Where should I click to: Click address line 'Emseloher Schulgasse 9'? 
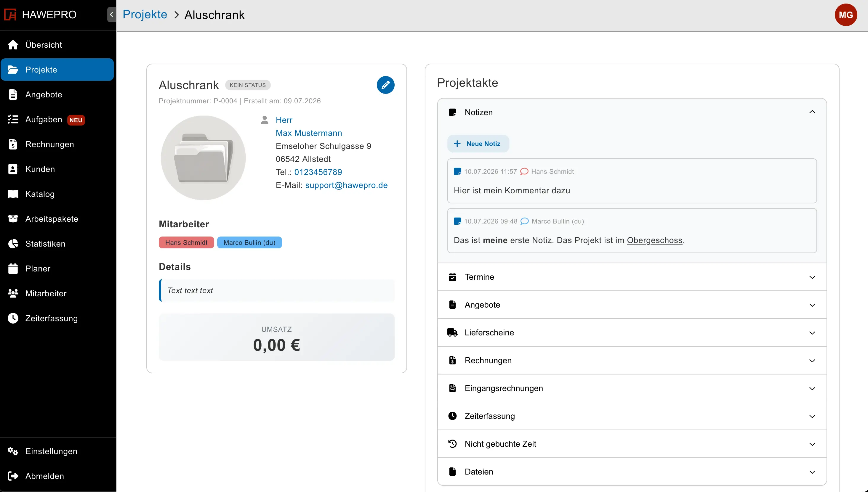point(323,146)
